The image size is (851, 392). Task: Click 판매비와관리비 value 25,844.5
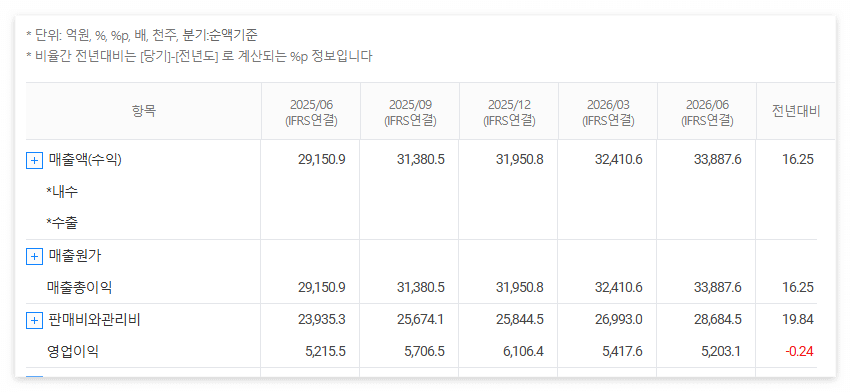(520, 320)
